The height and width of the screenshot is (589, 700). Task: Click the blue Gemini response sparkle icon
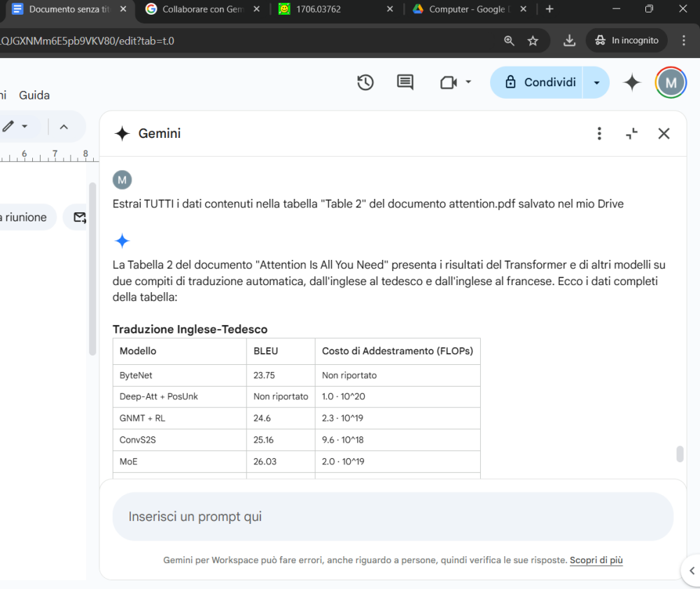pos(122,241)
